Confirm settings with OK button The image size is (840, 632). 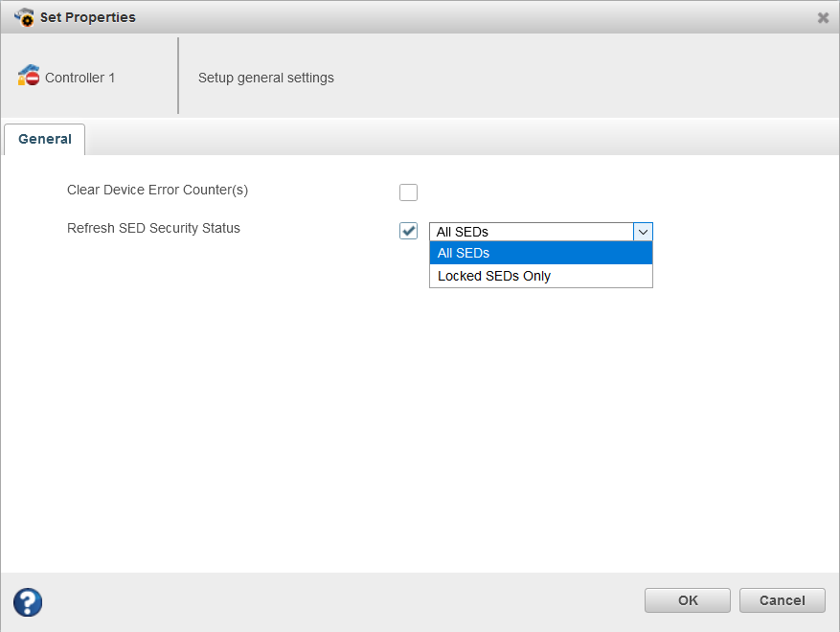[x=688, y=600]
